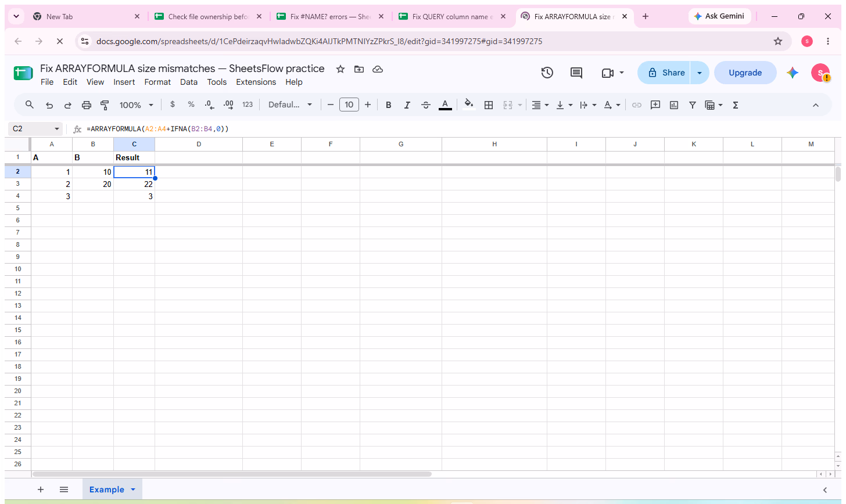
Task: Star this spreadsheet
Action: (x=340, y=69)
